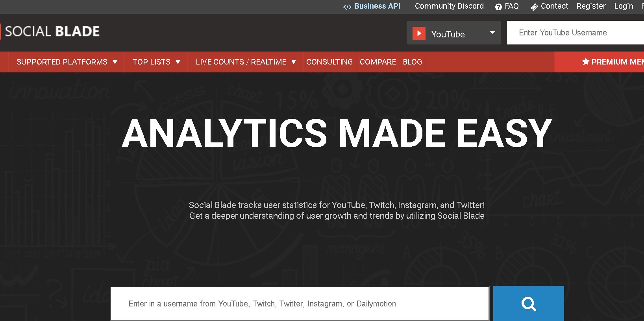Open the Contact link

(554, 6)
